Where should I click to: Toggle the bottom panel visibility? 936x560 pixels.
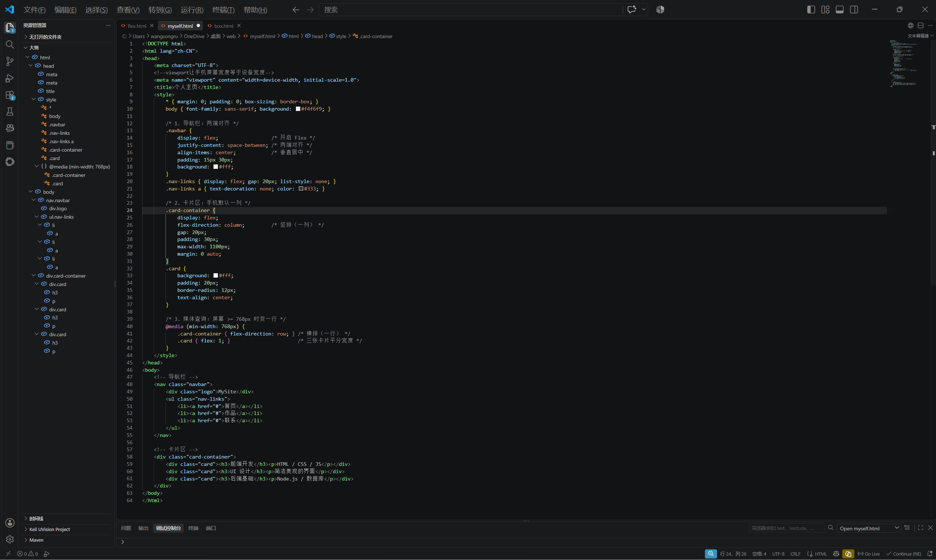[x=839, y=10]
